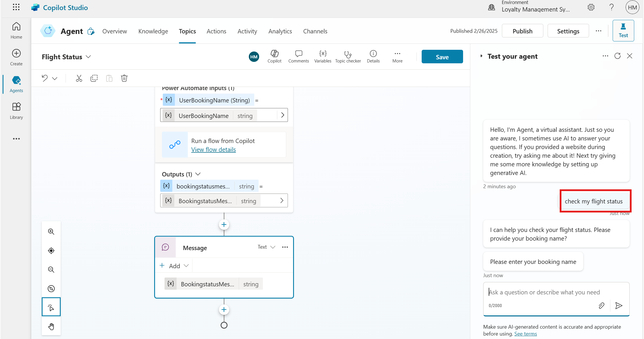
Task: Open the Variables panel
Action: (x=322, y=57)
